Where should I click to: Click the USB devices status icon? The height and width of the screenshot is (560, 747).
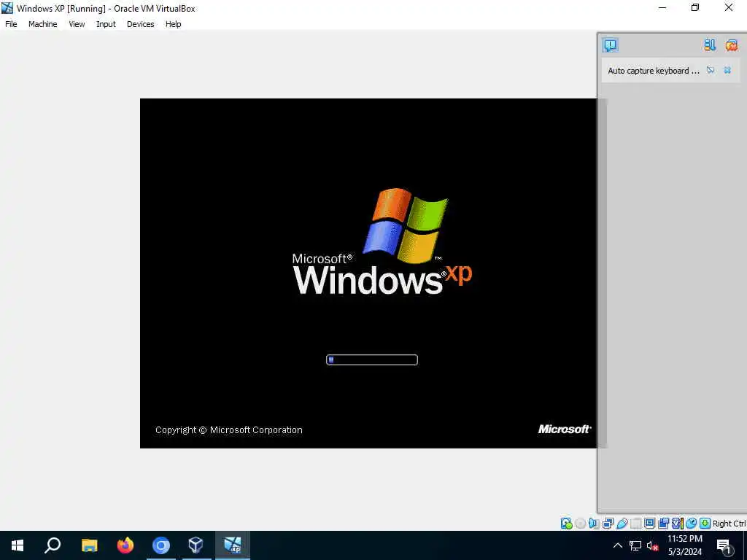pyautogui.click(x=622, y=524)
